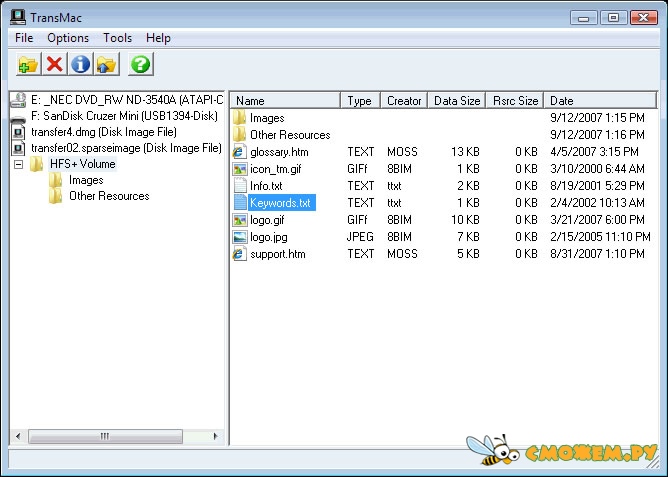Click date 9/12/2007 1:15 PM
Image resolution: width=668 pixels, height=477 pixels.
[597, 118]
